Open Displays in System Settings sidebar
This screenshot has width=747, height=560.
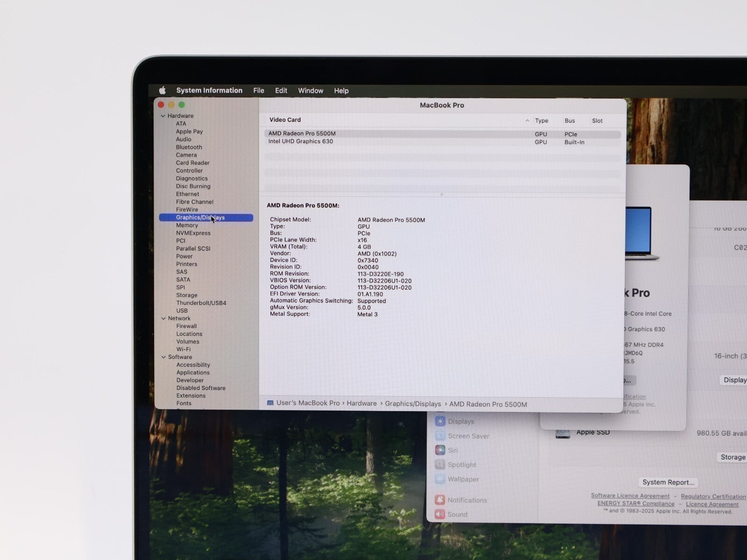(460, 421)
